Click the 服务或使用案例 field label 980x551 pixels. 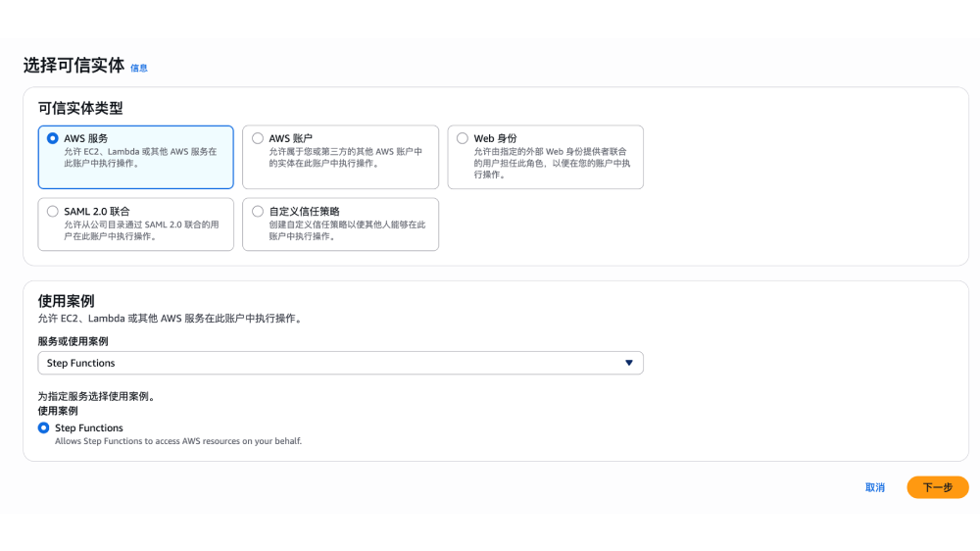tap(73, 341)
